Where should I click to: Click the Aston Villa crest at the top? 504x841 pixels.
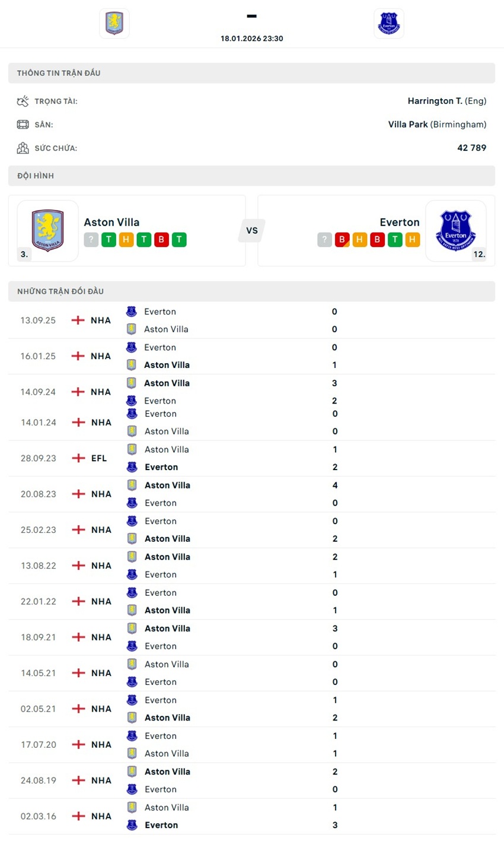(114, 23)
